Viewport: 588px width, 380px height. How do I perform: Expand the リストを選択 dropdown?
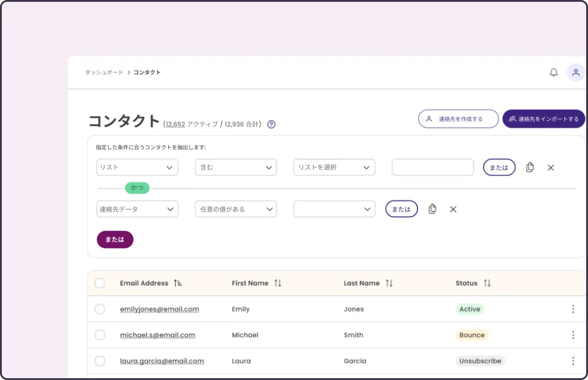point(334,167)
